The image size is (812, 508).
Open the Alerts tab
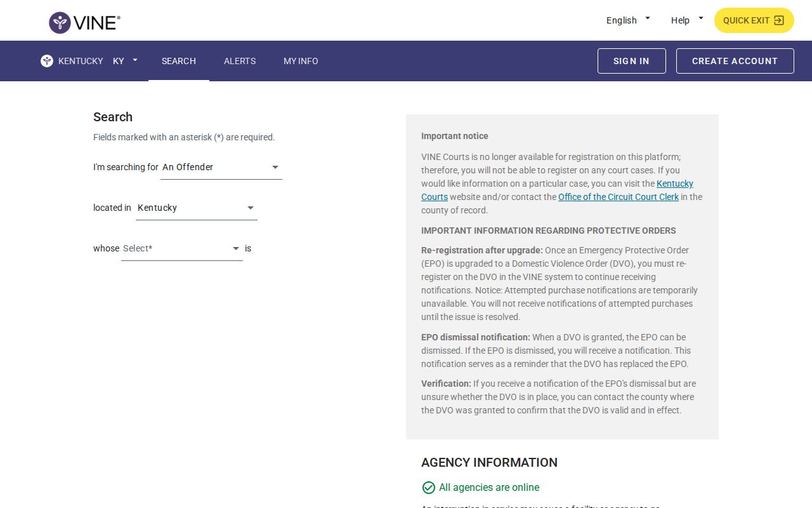(240, 61)
